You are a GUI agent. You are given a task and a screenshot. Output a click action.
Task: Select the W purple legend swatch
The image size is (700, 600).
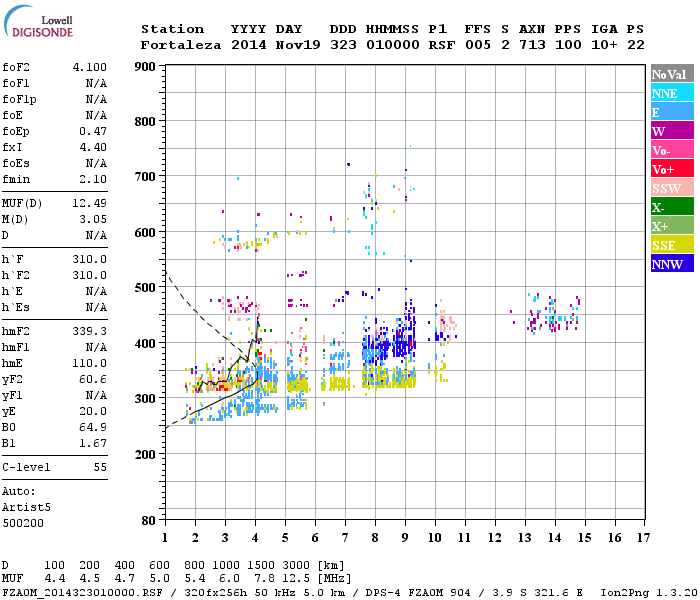coord(672,131)
